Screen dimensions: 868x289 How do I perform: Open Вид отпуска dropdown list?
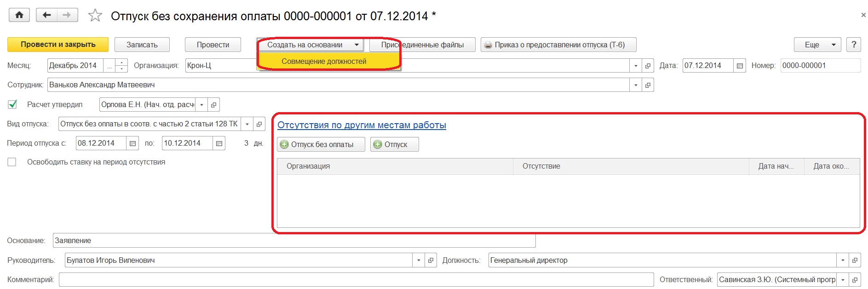point(247,124)
